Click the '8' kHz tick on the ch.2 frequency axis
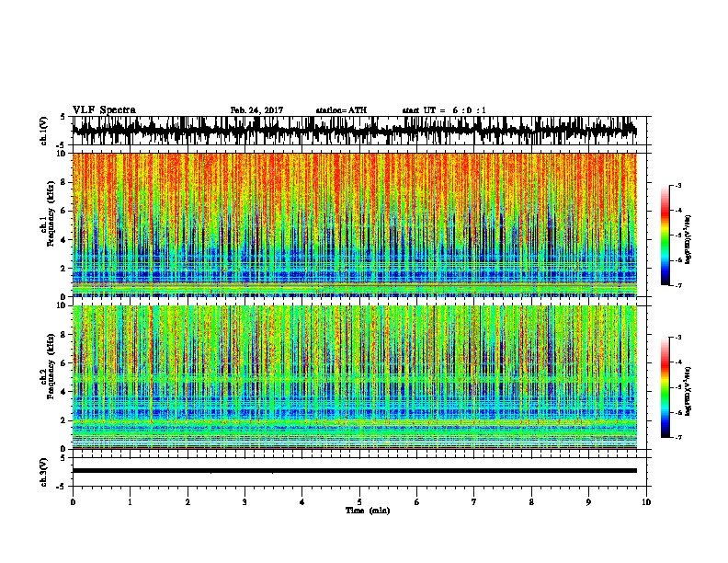 (x=64, y=334)
